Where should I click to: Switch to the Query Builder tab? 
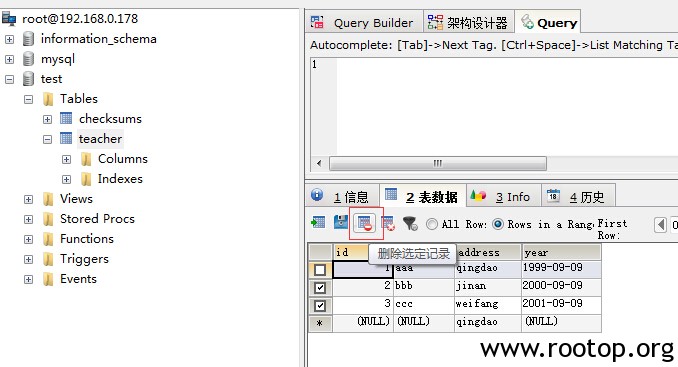(x=363, y=22)
